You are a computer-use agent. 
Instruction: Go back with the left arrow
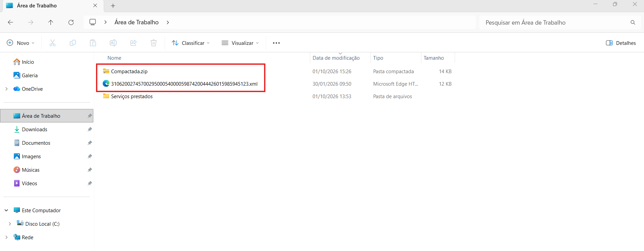coord(10,22)
